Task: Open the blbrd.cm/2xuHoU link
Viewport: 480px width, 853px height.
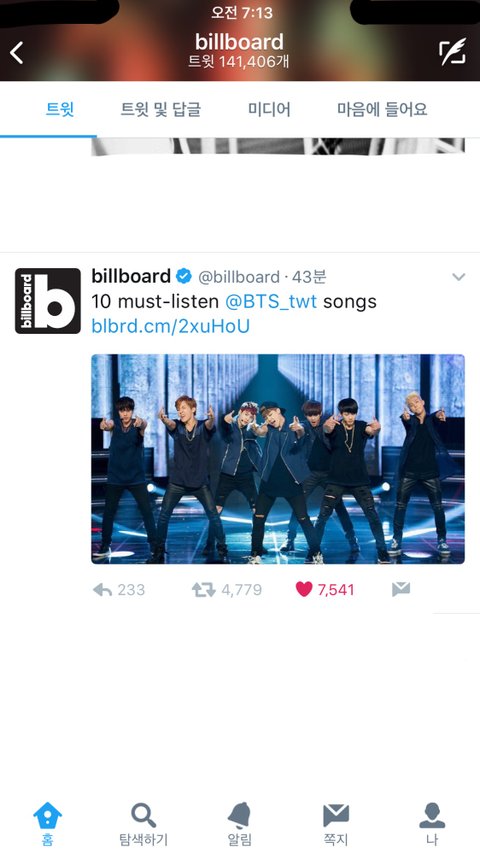Action: (170, 326)
